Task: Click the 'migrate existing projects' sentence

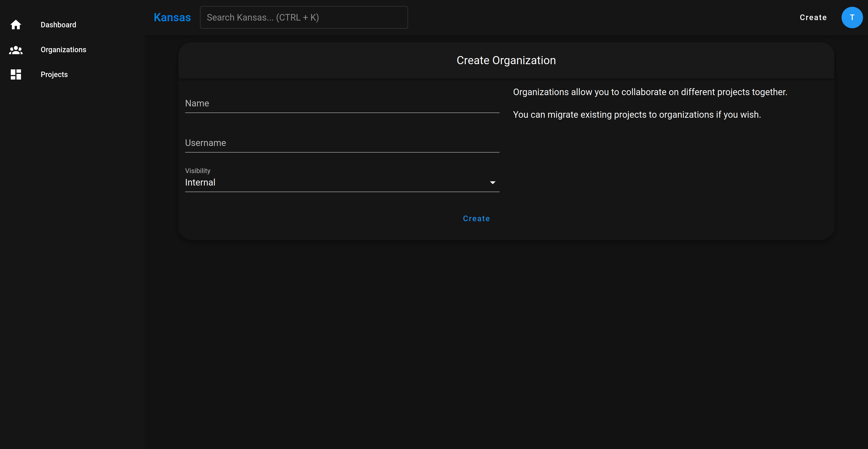Action: pyautogui.click(x=637, y=115)
